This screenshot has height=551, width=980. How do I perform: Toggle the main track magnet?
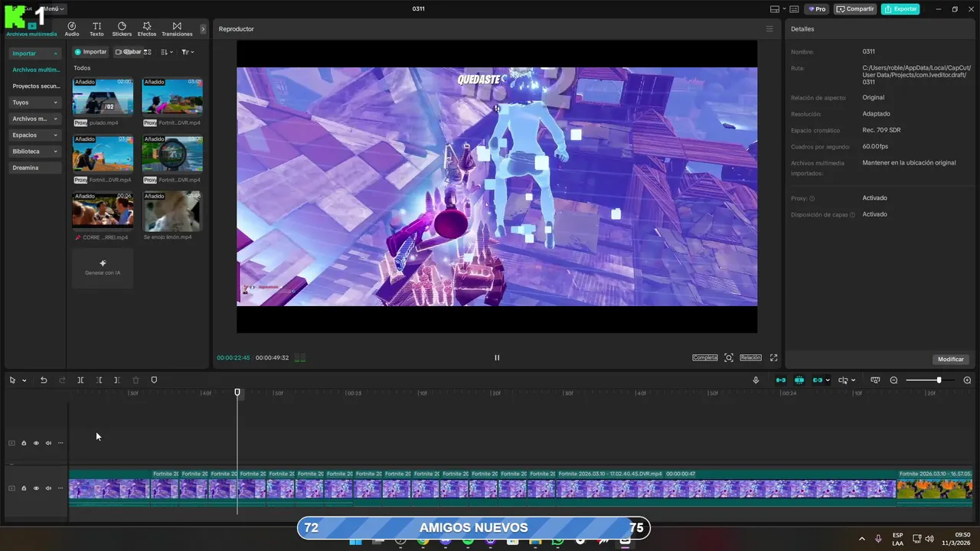pos(781,380)
